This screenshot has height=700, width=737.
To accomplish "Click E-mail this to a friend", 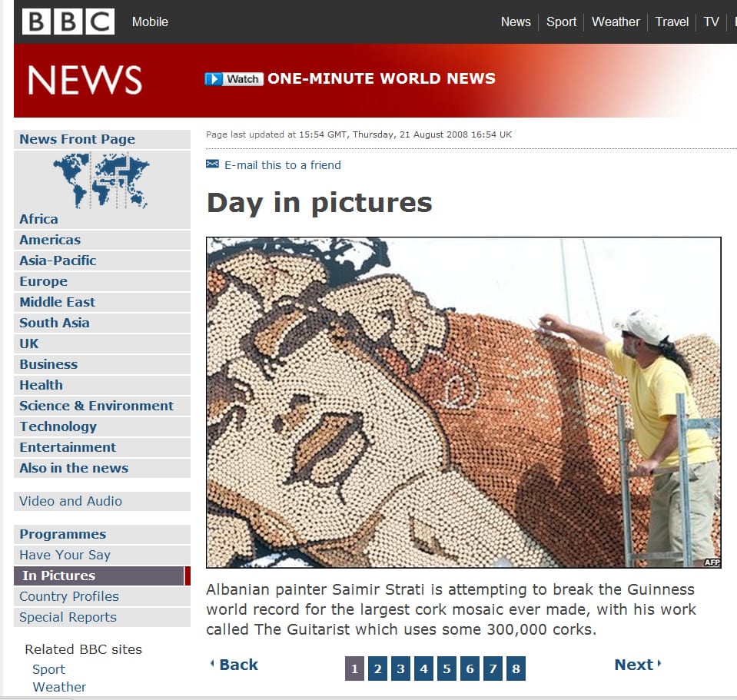I will point(283,165).
